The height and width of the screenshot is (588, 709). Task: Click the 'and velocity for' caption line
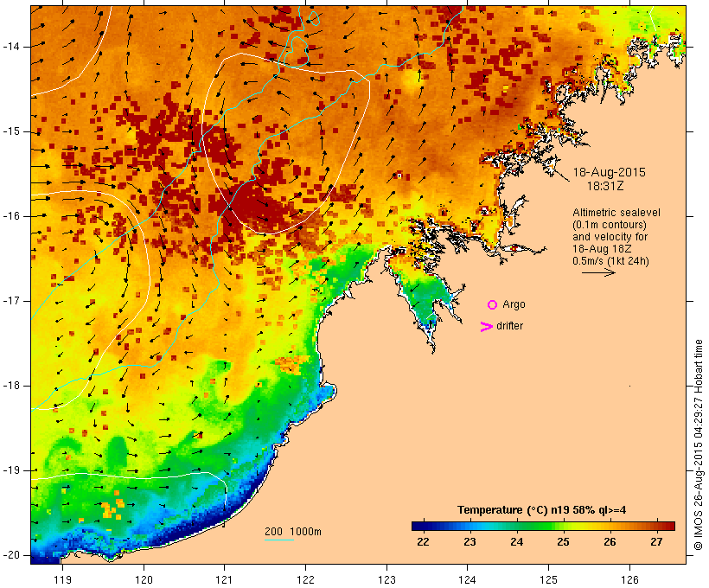tap(610, 237)
